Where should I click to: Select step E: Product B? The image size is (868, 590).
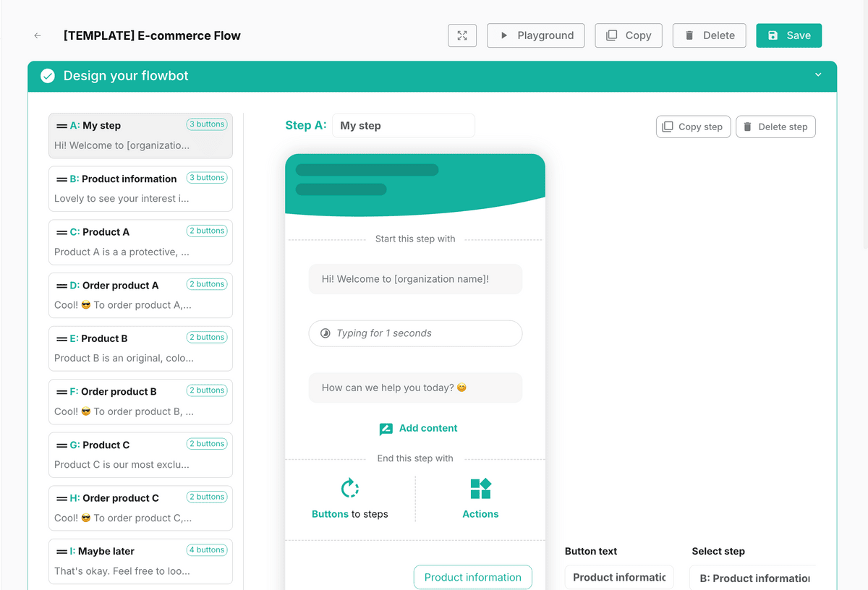pos(140,349)
